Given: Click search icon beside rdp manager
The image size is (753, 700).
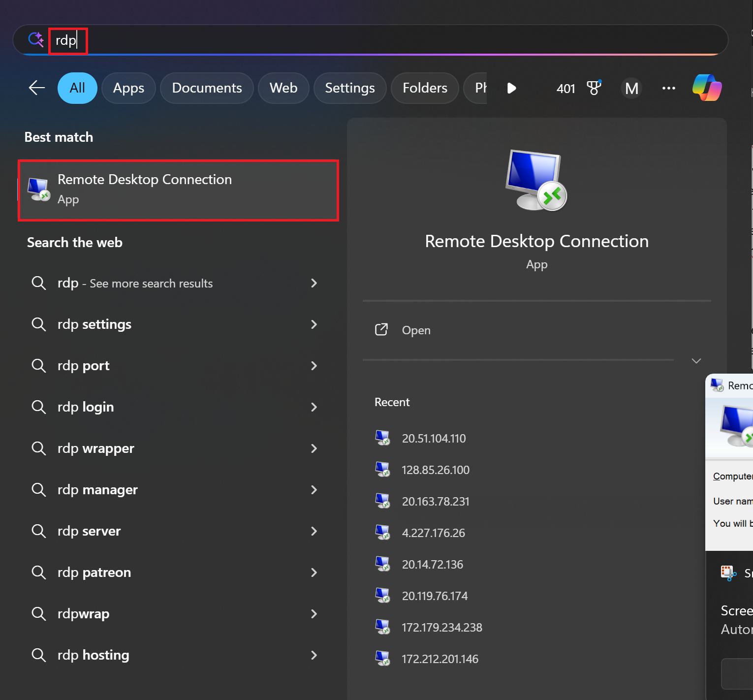Looking at the screenshot, I should 39,490.
